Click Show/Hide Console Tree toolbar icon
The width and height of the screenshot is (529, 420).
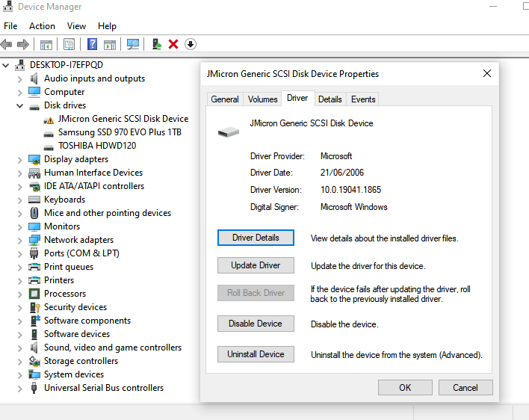[46, 44]
